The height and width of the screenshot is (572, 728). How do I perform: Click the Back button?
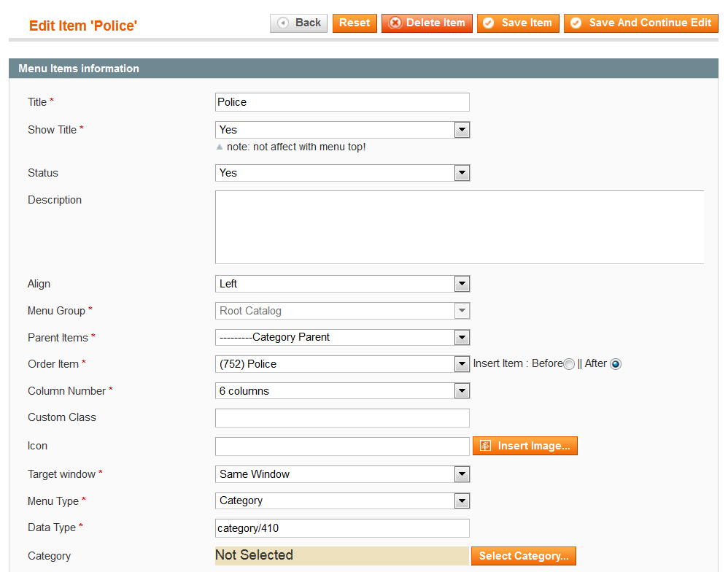pos(298,23)
